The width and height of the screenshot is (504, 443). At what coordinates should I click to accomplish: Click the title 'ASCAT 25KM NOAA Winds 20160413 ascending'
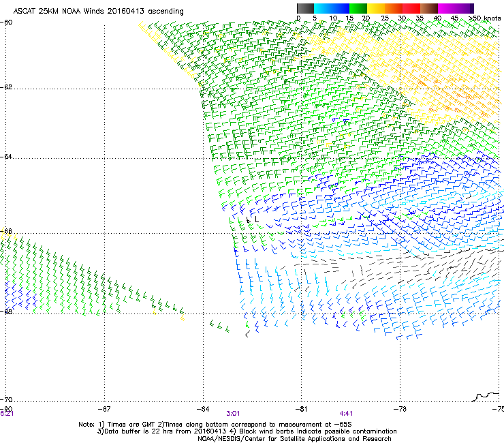pyautogui.click(x=98, y=12)
